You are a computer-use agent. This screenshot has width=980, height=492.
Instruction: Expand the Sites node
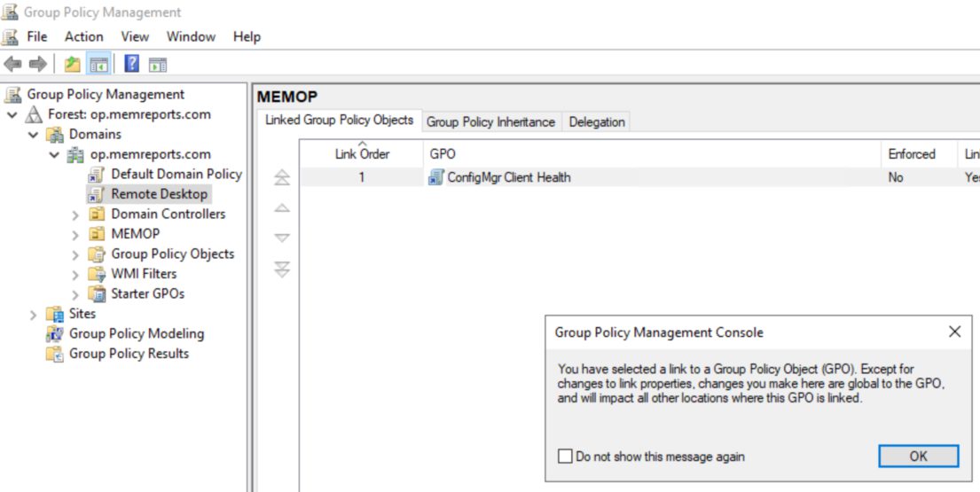point(33,316)
